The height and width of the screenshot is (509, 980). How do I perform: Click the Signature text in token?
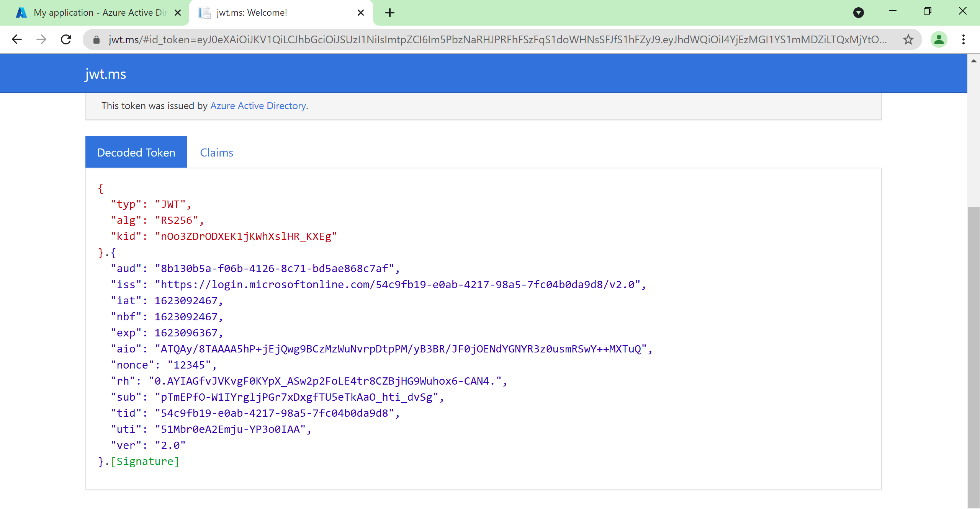pos(145,462)
